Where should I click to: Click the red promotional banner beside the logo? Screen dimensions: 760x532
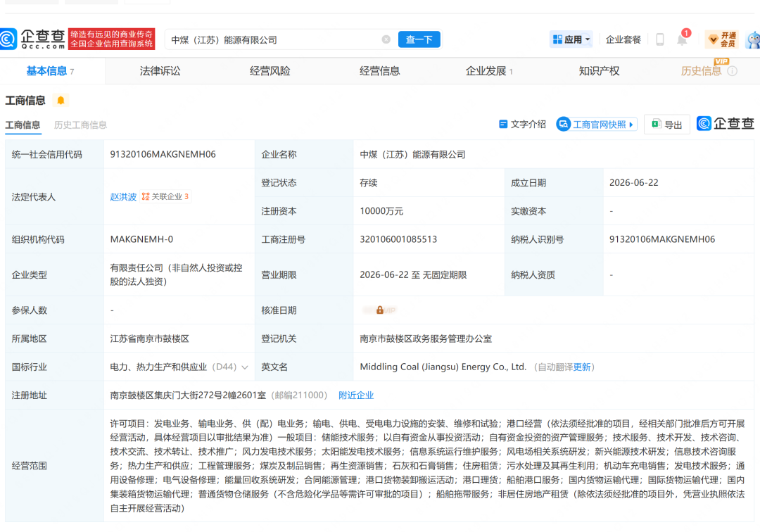click(111, 39)
